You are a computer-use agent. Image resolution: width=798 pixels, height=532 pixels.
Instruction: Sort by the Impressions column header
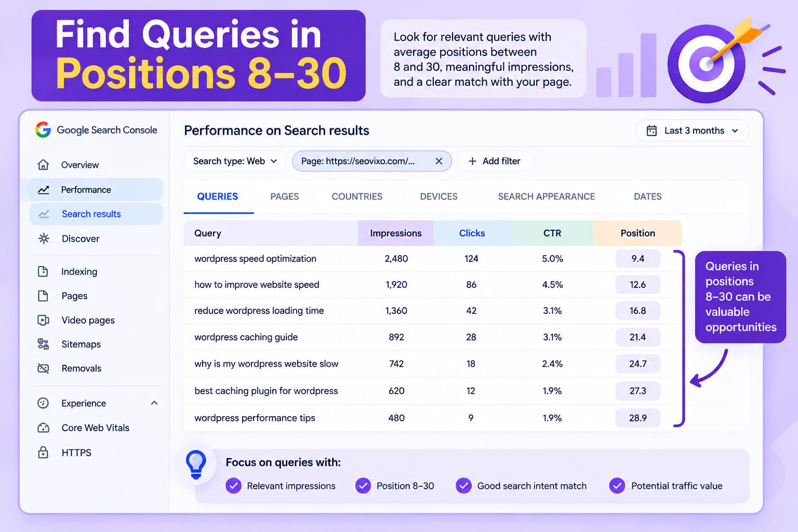tap(396, 233)
